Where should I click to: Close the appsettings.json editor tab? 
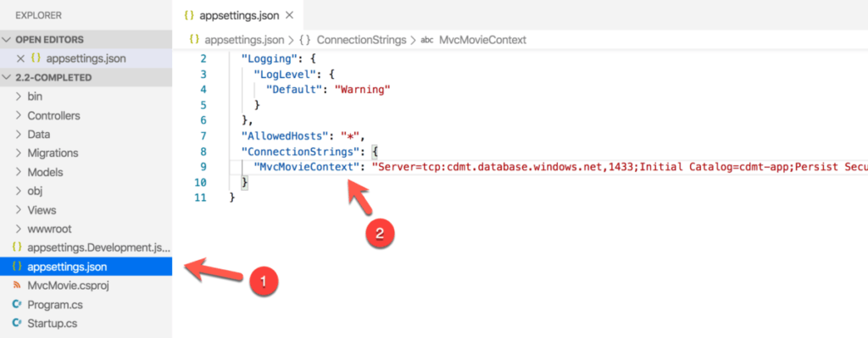[x=289, y=15]
